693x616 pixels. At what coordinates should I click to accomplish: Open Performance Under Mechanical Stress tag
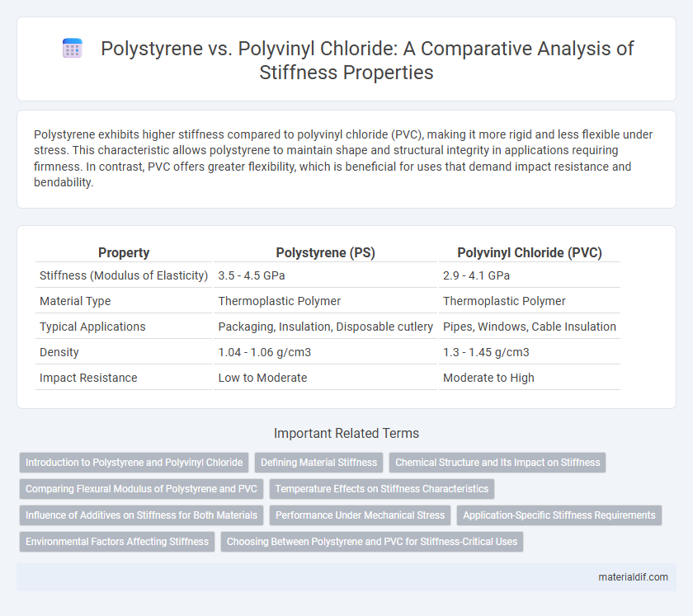pyautogui.click(x=360, y=515)
